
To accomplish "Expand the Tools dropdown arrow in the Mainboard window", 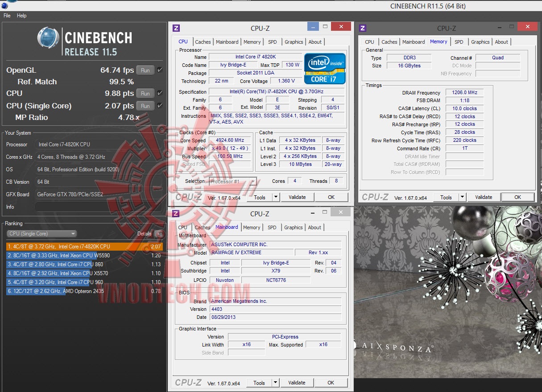I will (x=275, y=383).
